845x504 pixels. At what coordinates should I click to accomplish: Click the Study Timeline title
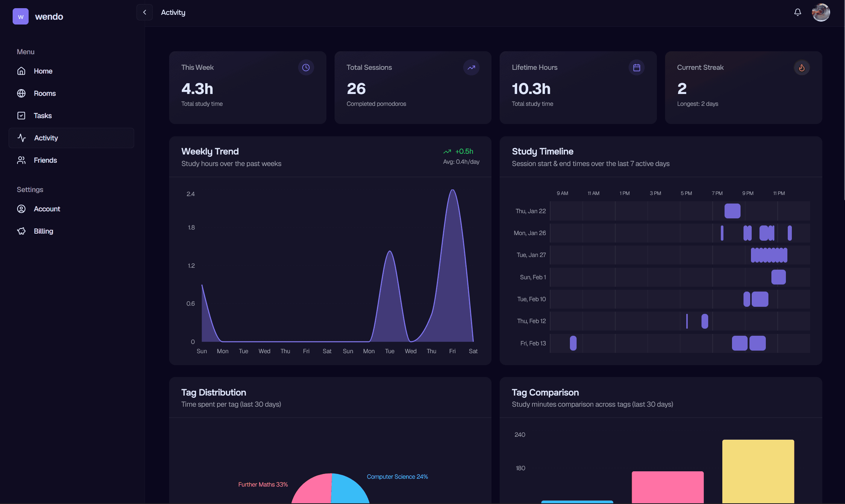point(542,151)
